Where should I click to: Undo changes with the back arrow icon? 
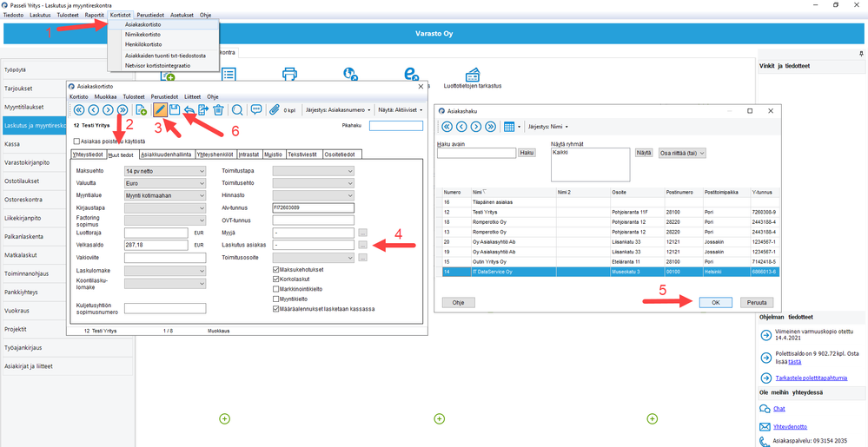tap(189, 109)
